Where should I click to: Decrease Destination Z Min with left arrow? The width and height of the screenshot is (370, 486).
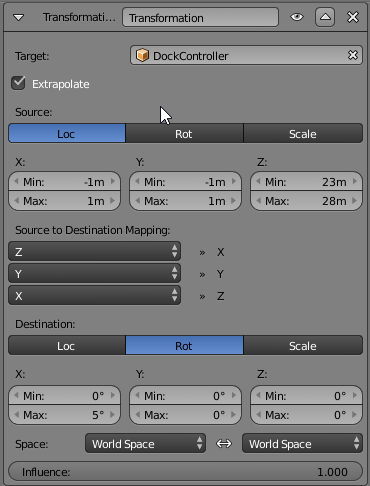click(x=258, y=396)
